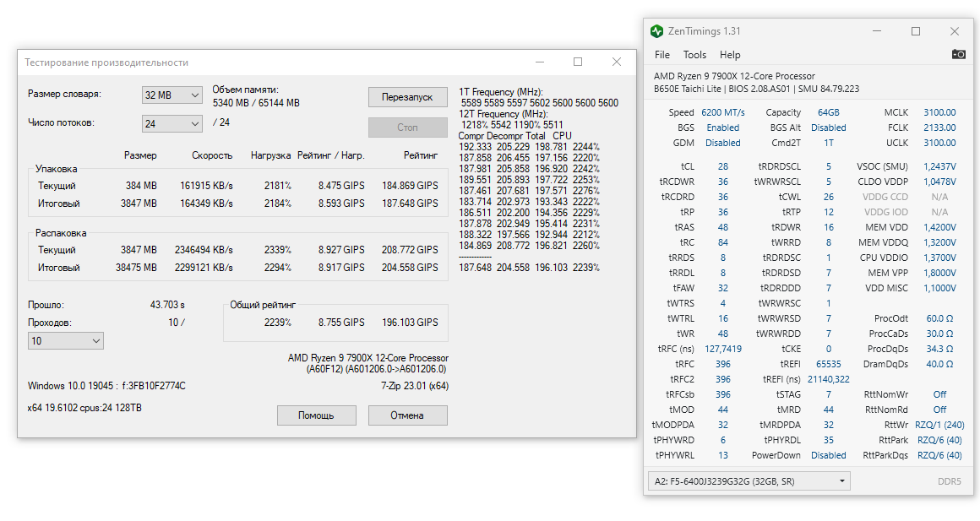980x521 pixels.
Task: Click the FCLK 2133.00 value
Action: pyautogui.click(x=939, y=128)
